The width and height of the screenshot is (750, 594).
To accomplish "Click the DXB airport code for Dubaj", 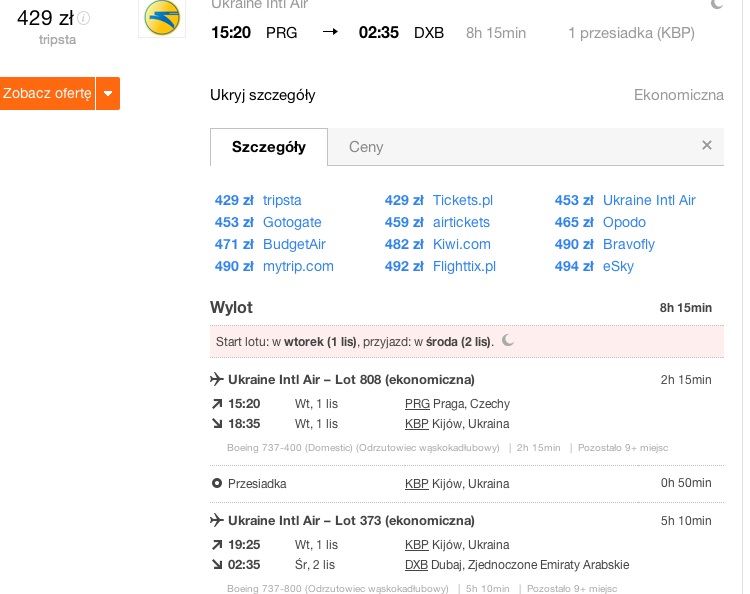I will pyautogui.click(x=417, y=565).
